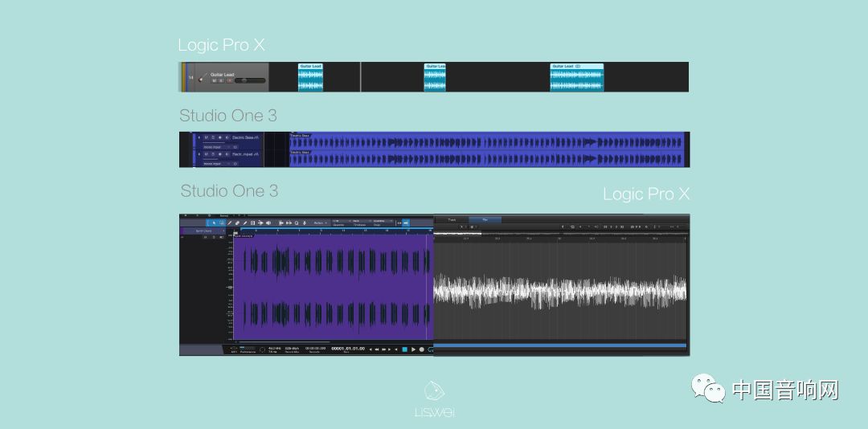Select the looped third Guitar Lead region
Image resolution: width=868 pixels, height=429 pixels.
577,77
